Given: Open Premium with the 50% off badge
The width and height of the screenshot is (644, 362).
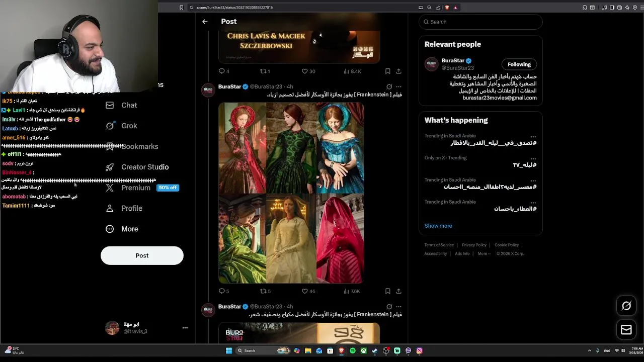Looking at the screenshot, I should click(142, 188).
